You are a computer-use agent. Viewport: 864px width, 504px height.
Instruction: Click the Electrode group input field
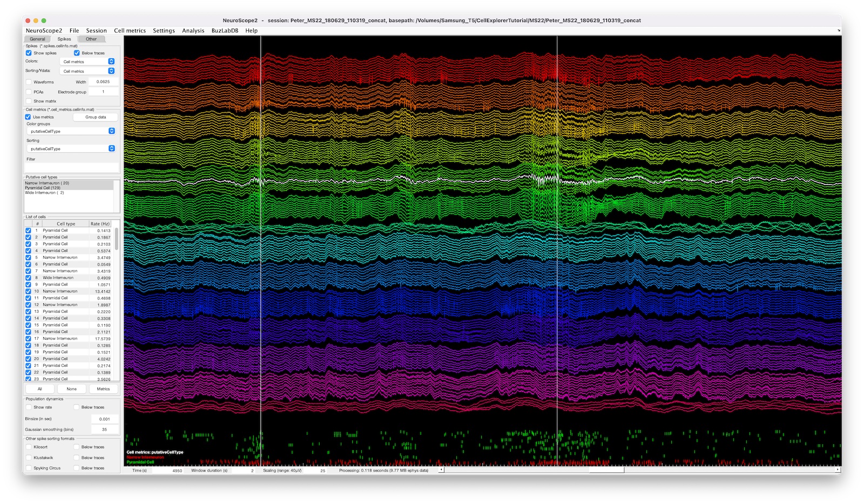pyautogui.click(x=103, y=92)
